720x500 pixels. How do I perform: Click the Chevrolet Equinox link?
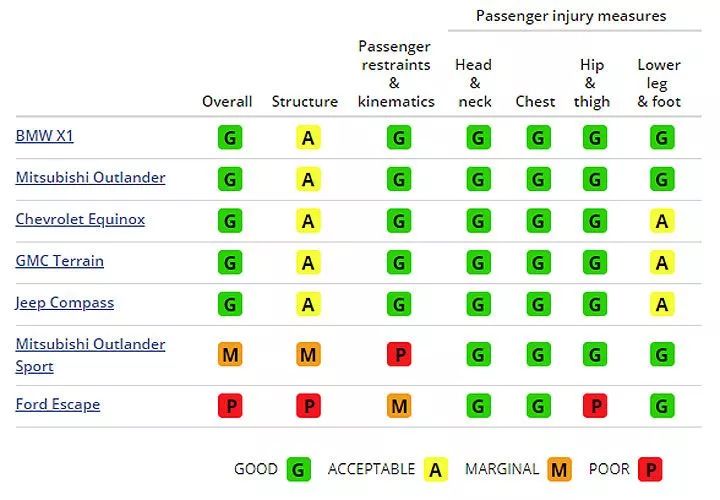click(x=80, y=219)
